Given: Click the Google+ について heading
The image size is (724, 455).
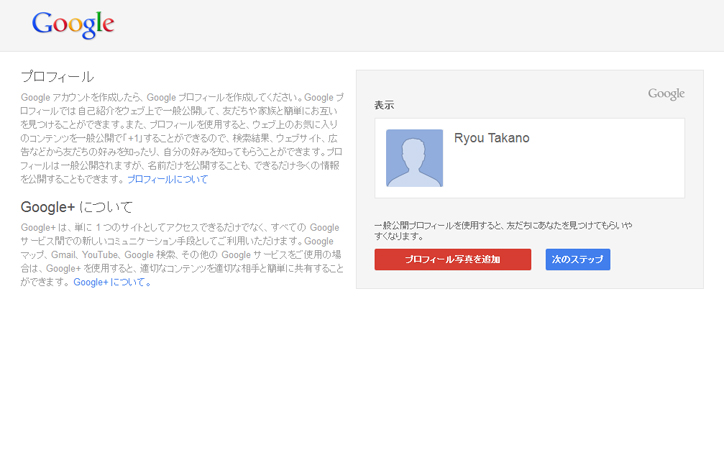Looking at the screenshot, I should tap(77, 207).
